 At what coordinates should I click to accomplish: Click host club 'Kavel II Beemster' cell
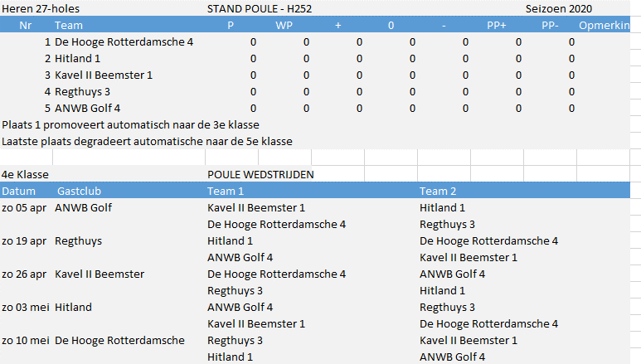100,274
